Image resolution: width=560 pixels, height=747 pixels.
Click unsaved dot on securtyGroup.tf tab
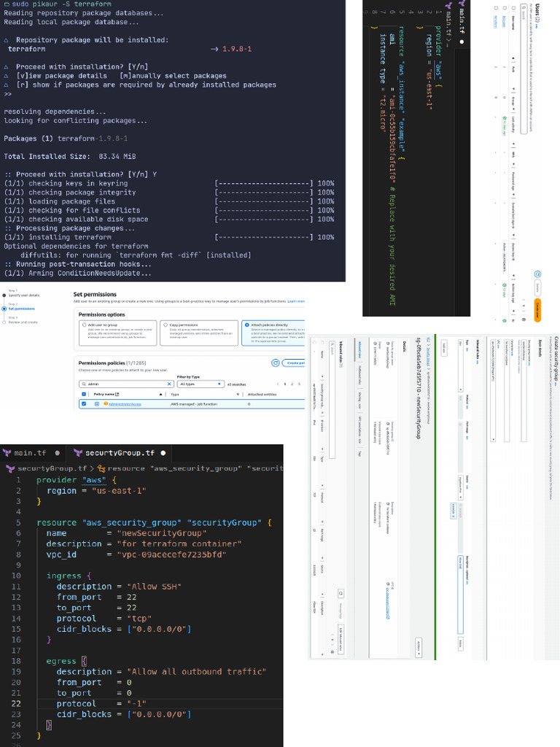[x=163, y=453]
